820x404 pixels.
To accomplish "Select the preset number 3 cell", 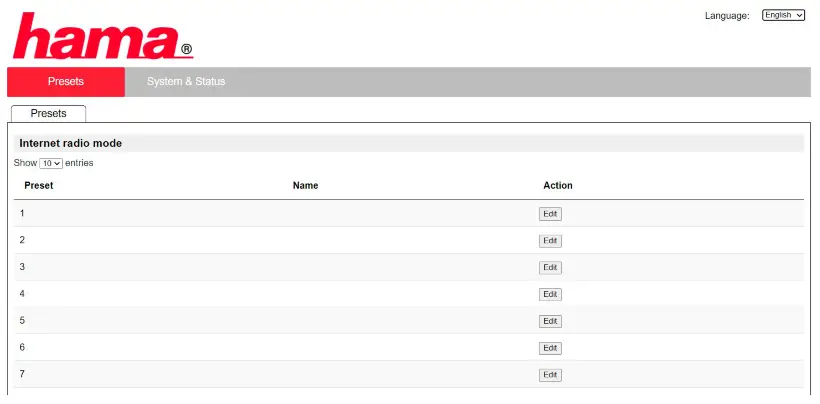I will [x=23, y=267].
